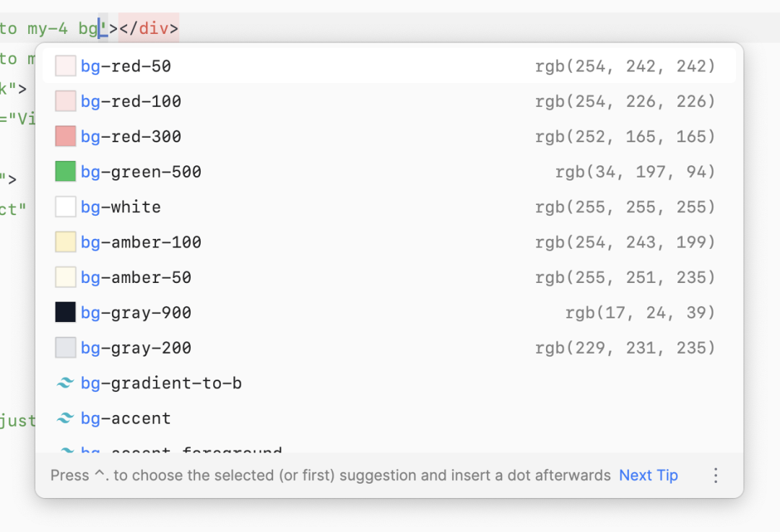
Task: Click the bg-red-50 color swatch
Action: 66,66
